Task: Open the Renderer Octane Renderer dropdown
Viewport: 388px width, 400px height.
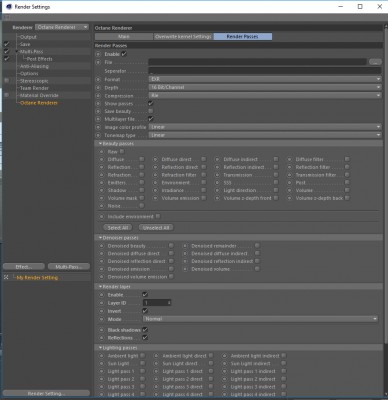Action: [x=62, y=27]
